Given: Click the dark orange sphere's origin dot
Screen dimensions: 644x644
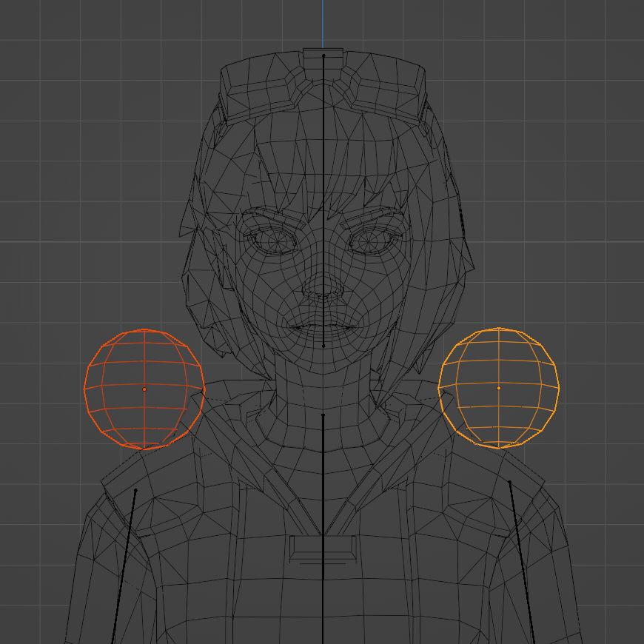Looking at the screenshot, I should tap(144, 389).
